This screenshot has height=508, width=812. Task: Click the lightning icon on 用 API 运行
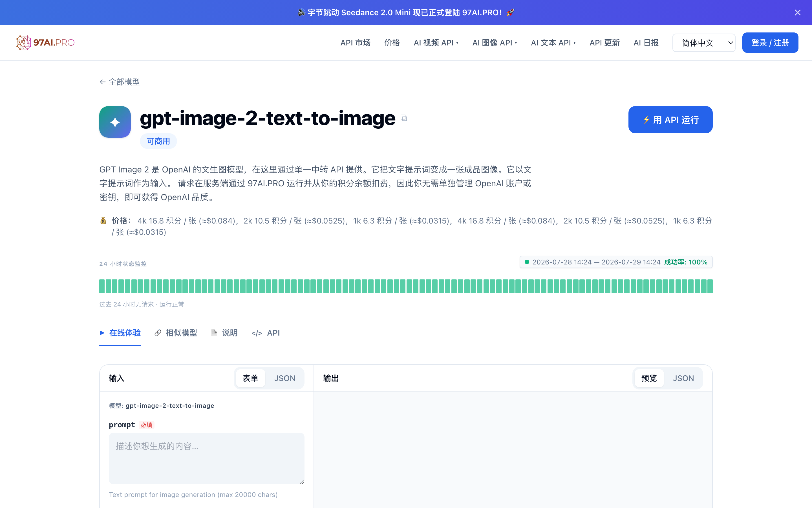coord(646,120)
